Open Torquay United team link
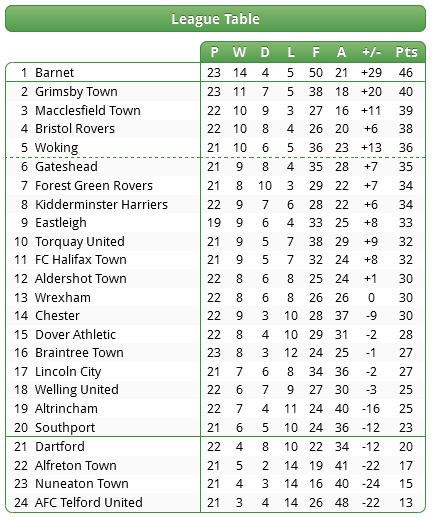432x518 pixels. [x=80, y=241]
